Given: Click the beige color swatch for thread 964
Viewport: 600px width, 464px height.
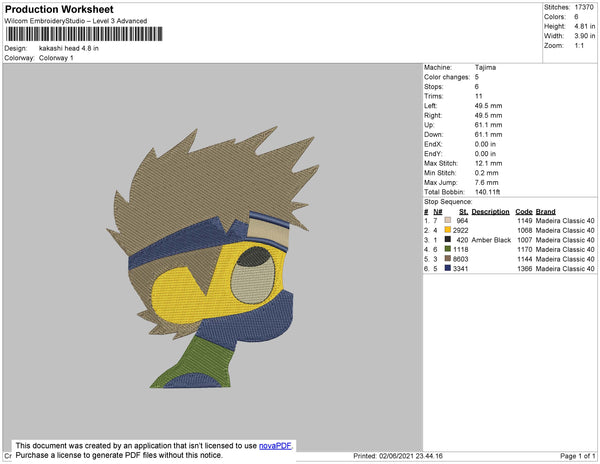Looking at the screenshot, I should click(448, 220).
